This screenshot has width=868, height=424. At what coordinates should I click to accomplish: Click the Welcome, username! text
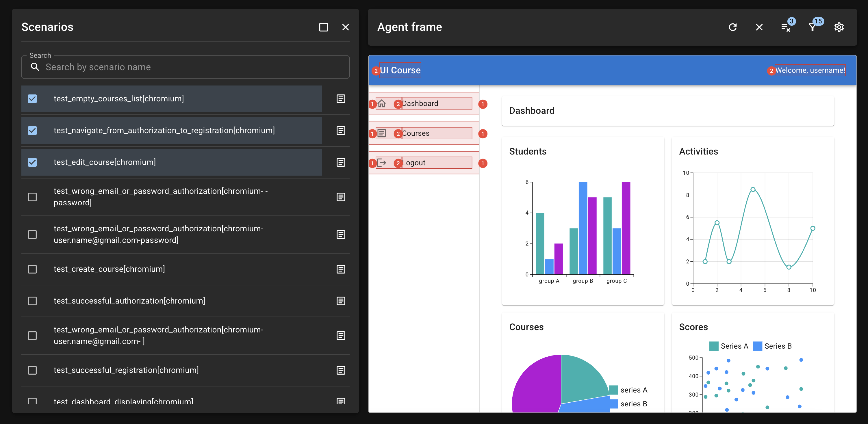coord(810,70)
